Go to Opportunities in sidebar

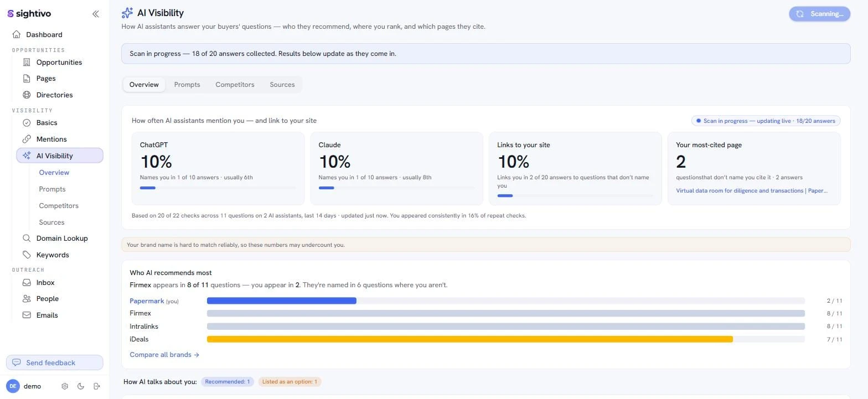59,62
